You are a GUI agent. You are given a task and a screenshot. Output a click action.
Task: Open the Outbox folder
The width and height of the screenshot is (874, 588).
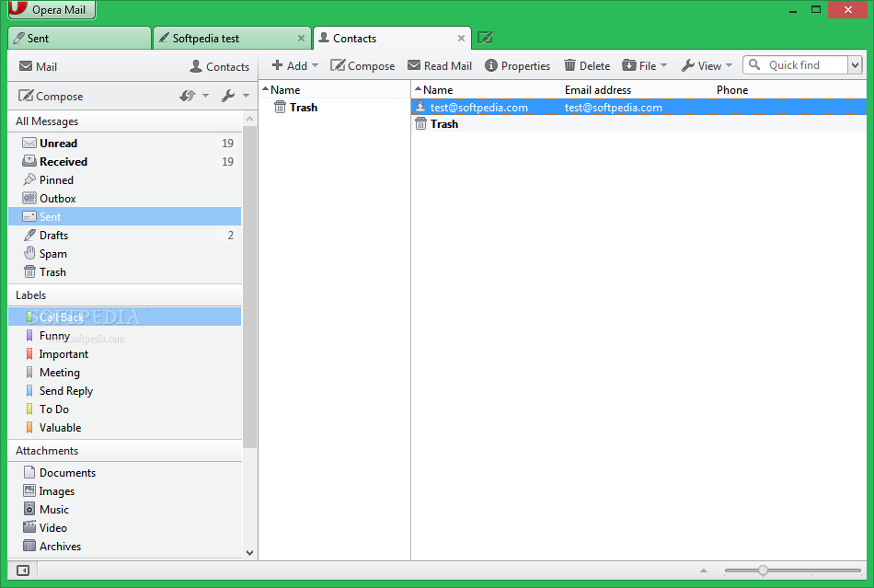(125, 199)
